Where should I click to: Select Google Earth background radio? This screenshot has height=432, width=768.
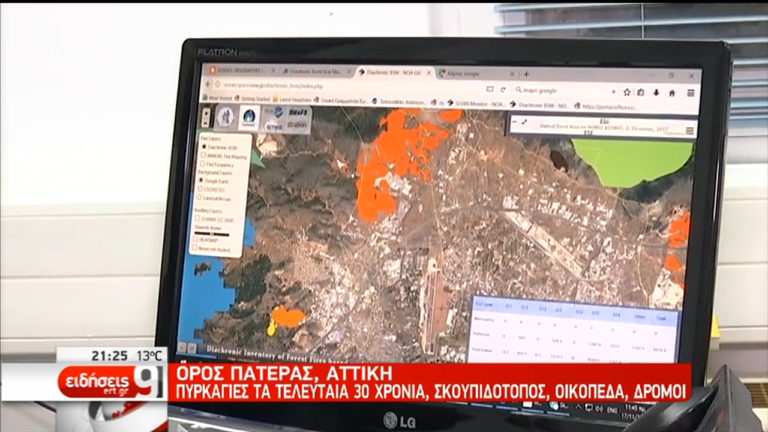(x=201, y=180)
